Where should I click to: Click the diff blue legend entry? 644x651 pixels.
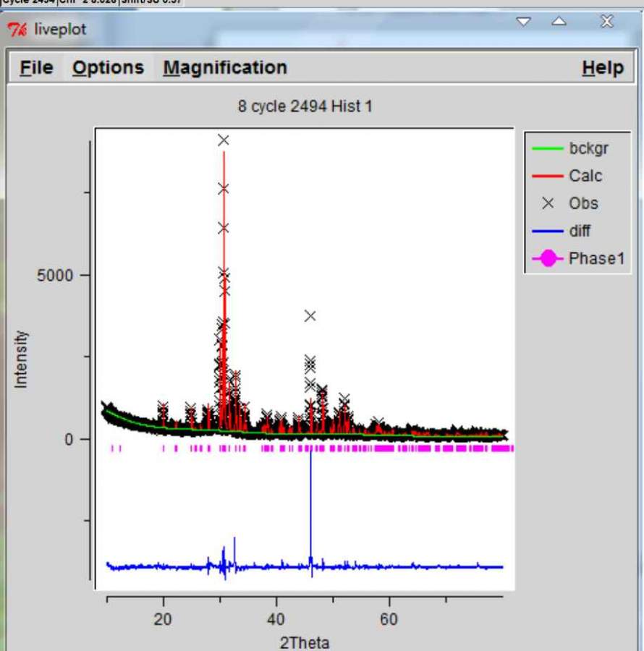pos(562,231)
